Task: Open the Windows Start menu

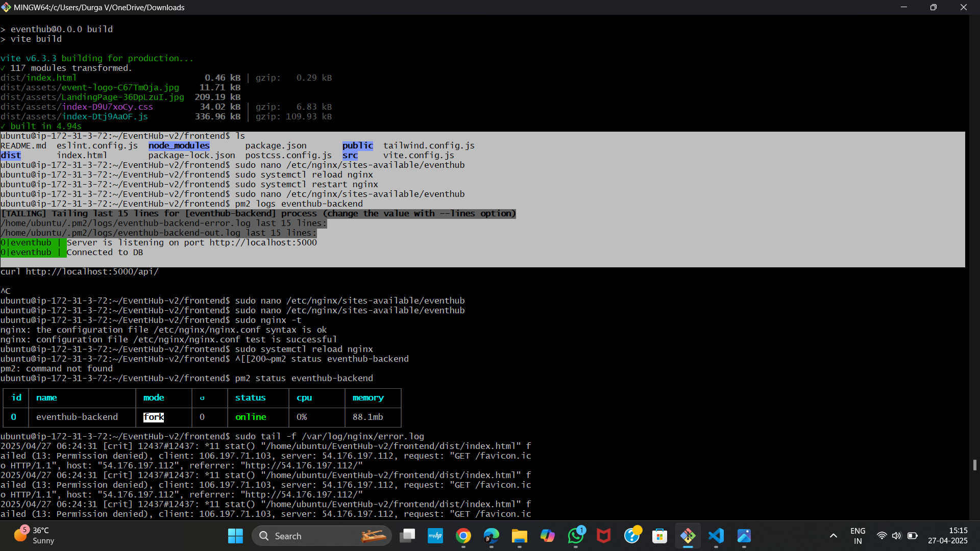Action: [x=235, y=536]
